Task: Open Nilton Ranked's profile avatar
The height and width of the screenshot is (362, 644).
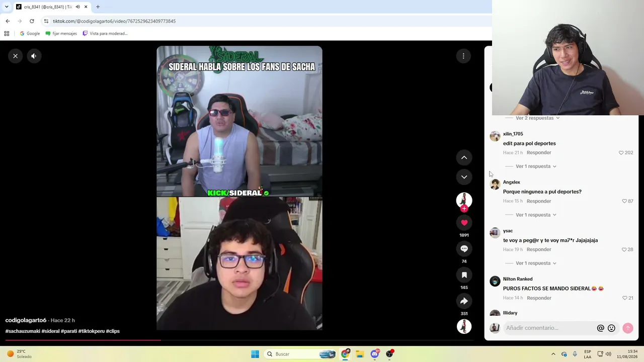Action: coord(495,281)
